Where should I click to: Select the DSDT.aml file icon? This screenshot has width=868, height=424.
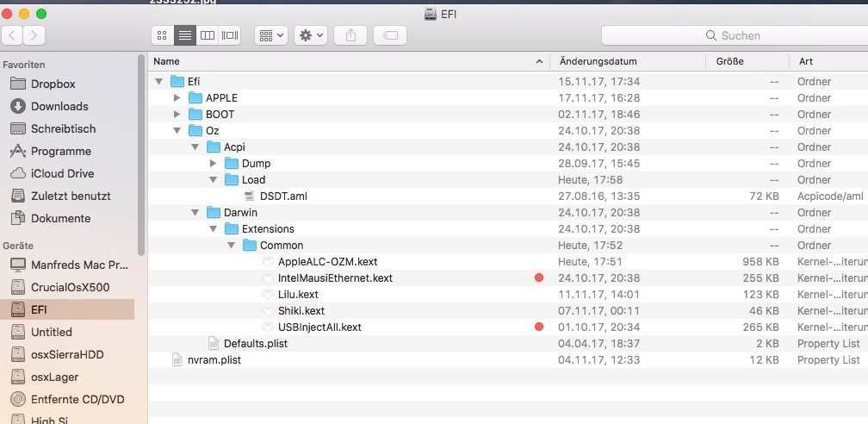click(x=250, y=196)
